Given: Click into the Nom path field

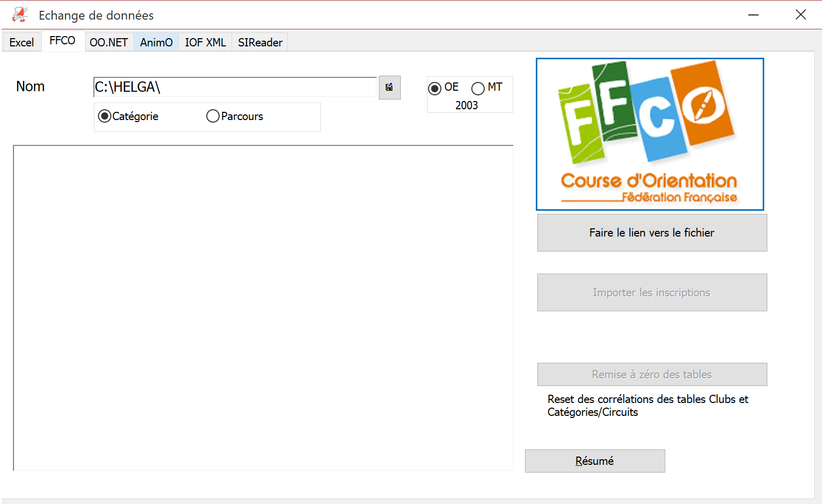Looking at the screenshot, I should (x=235, y=87).
